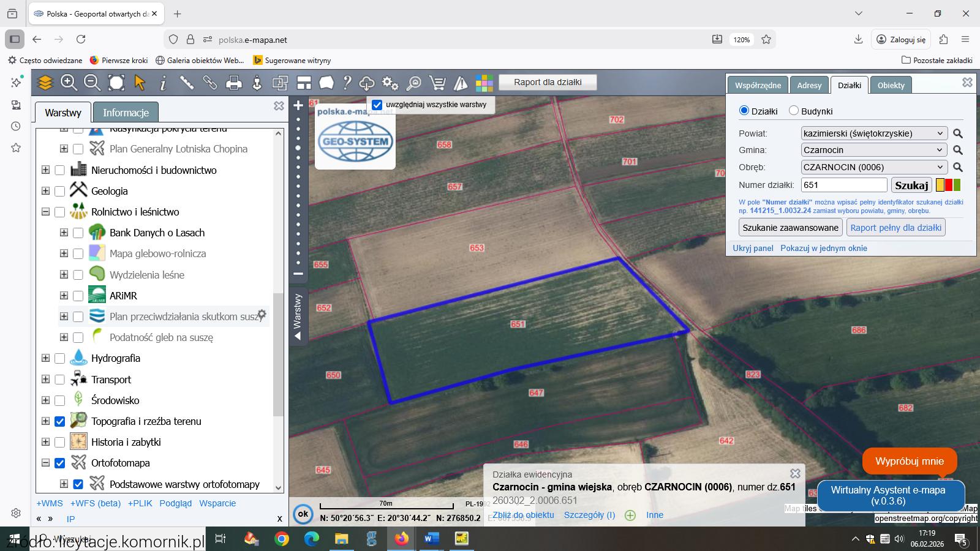This screenshot has height=551, width=980.
Task: Click the print map icon
Action: pos(233,83)
